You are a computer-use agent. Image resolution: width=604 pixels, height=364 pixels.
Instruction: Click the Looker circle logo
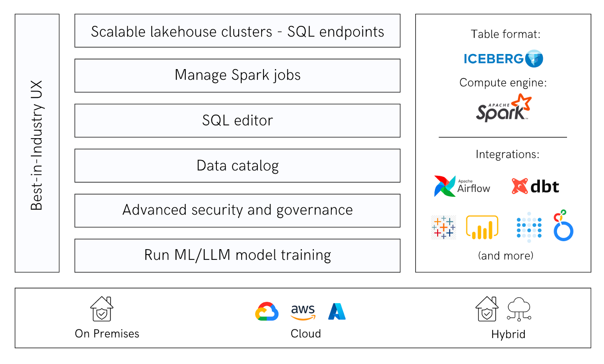[563, 225]
